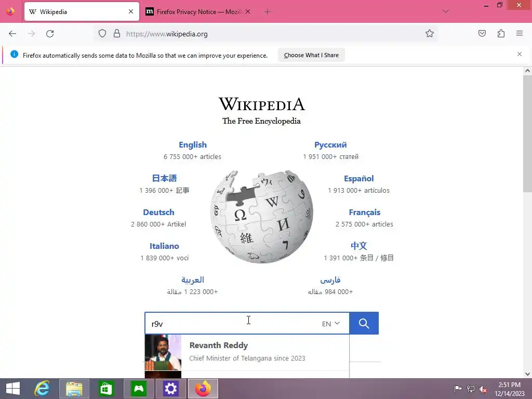The height and width of the screenshot is (399, 532).
Task: Open the PC settings gear taskbar icon
Action: [170, 389]
